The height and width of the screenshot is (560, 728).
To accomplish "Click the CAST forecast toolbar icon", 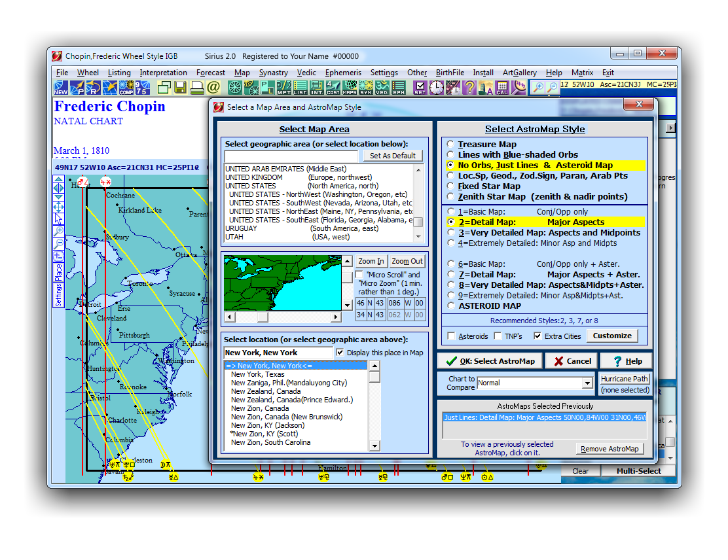I will (x=333, y=88).
